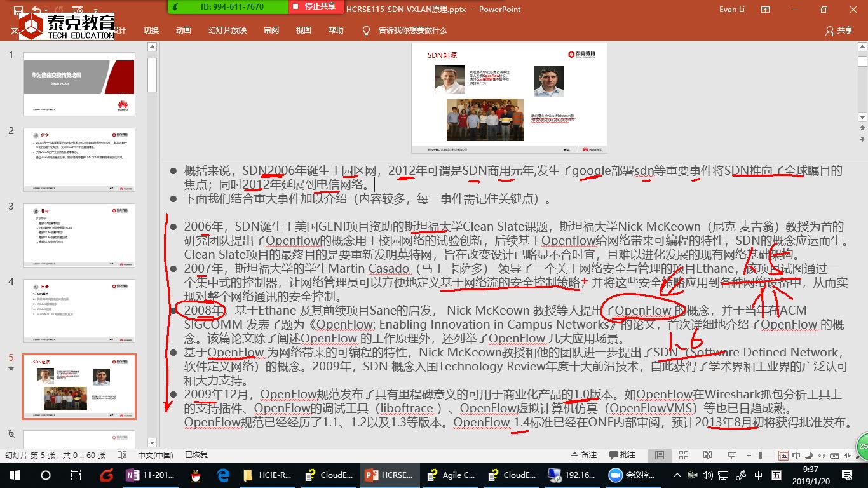Image resolution: width=868 pixels, height=488 pixels.
Task: Open the 切换 (Transitions) ribbon tab
Action: tap(151, 30)
